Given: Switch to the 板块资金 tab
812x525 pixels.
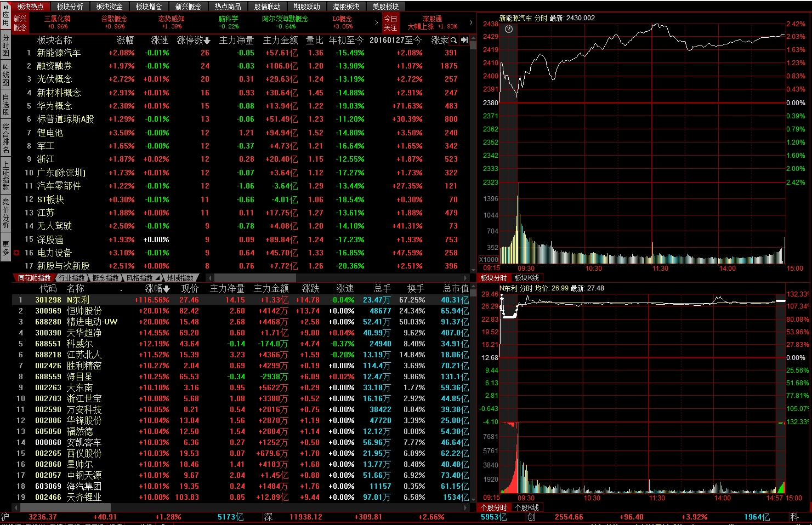Looking at the screenshot, I should (109, 7).
